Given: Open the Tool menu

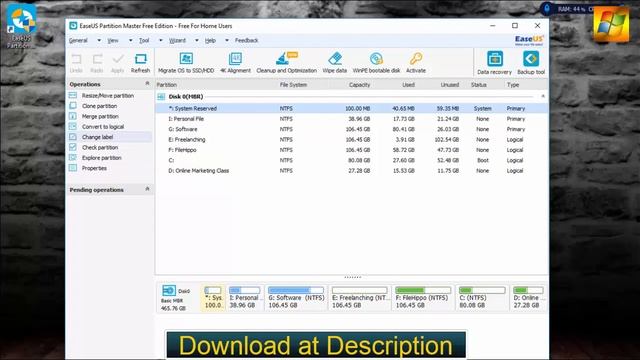Looking at the screenshot, I should pos(144,40).
